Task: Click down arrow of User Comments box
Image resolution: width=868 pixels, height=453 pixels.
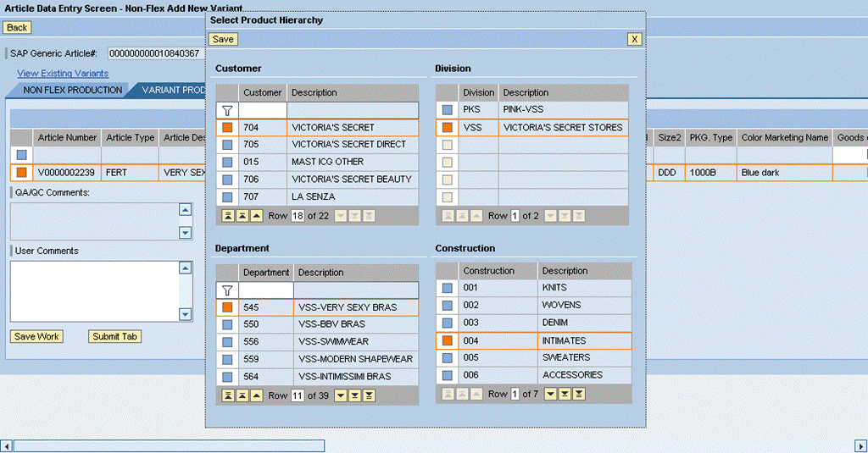Action: (x=186, y=314)
